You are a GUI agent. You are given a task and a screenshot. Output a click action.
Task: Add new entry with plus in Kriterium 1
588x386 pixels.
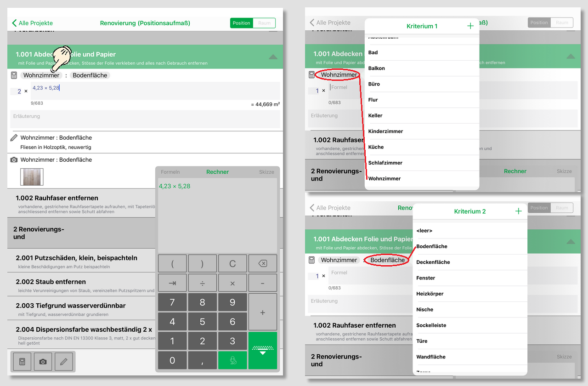[x=470, y=26]
